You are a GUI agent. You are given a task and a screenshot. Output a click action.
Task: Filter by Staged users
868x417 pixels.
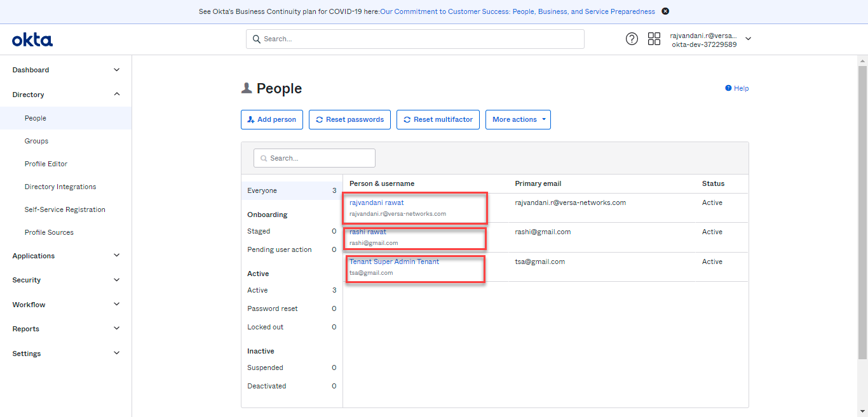tap(292, 231)
